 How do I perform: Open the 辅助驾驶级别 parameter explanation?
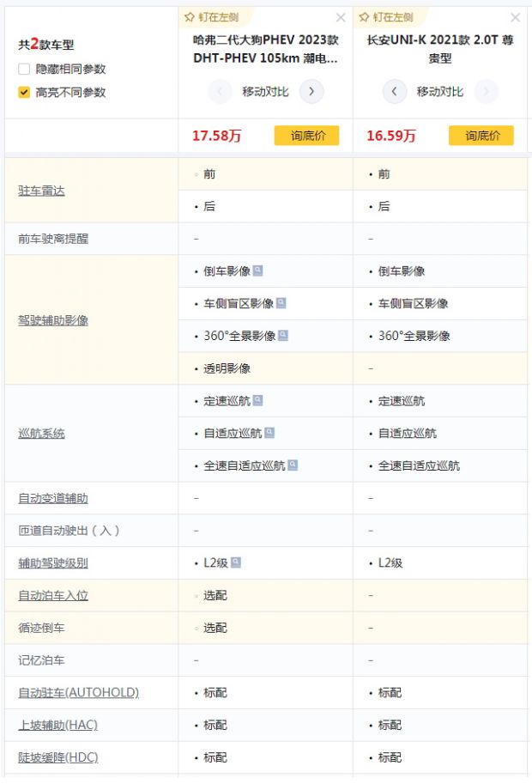coord(53,563)
